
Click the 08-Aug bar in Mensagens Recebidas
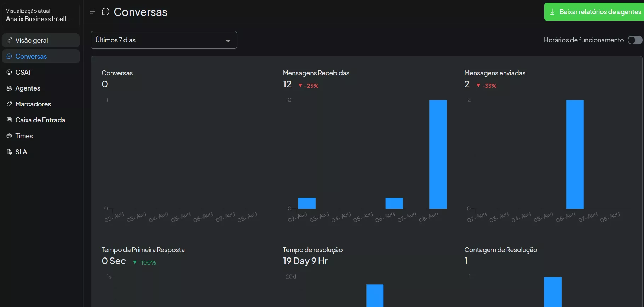[x=438, y=154]
